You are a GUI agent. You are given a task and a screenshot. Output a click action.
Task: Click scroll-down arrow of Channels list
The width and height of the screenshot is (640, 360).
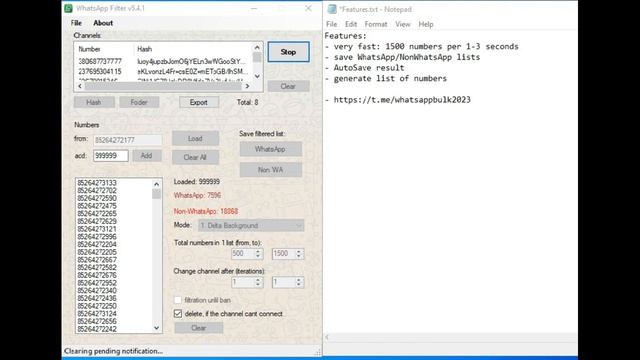click(x=257, y=76)
